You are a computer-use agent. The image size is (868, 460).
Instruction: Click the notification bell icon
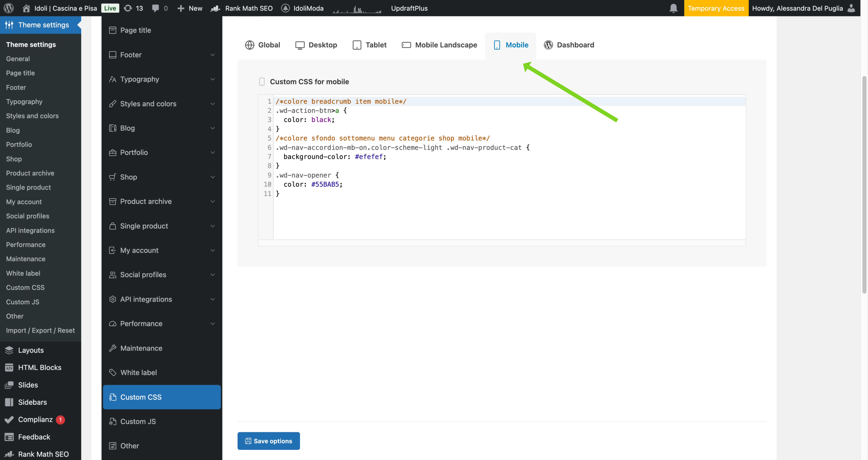(x=673, y=8)
